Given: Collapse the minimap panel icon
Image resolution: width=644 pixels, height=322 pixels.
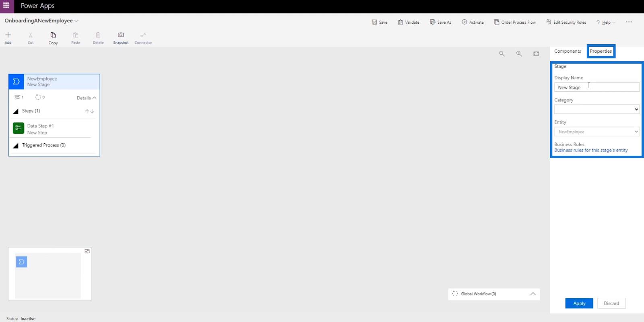Looking at the screenshot, I should (x=87, y=251).
